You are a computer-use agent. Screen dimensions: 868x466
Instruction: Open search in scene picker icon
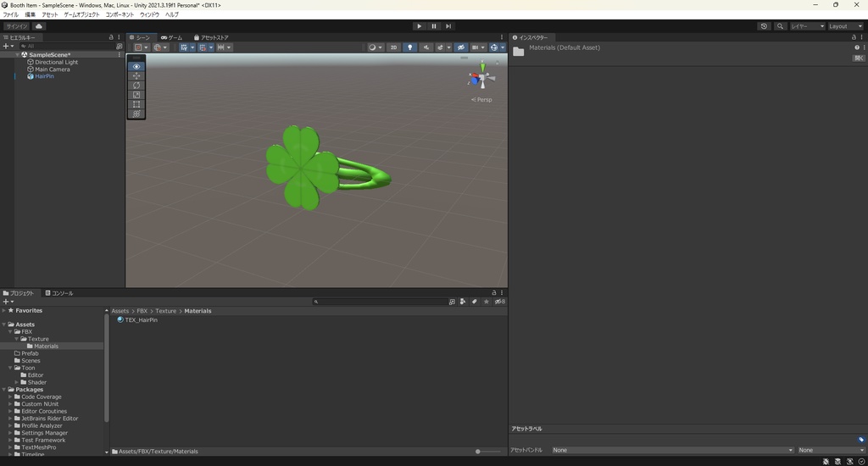[x=453, y=302]
